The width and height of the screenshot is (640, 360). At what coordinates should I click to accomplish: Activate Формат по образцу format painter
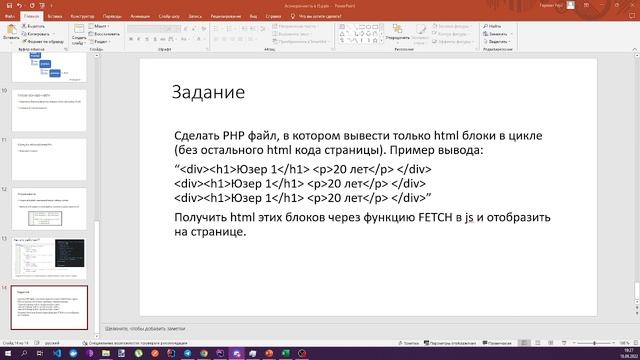tap(43, 41)
